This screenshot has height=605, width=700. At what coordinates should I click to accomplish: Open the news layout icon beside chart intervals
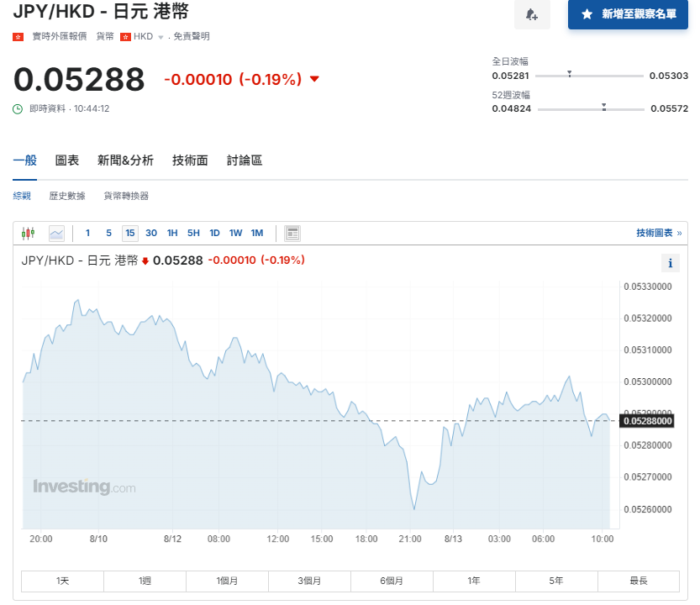pyautogui.click(x=291, y=233)
